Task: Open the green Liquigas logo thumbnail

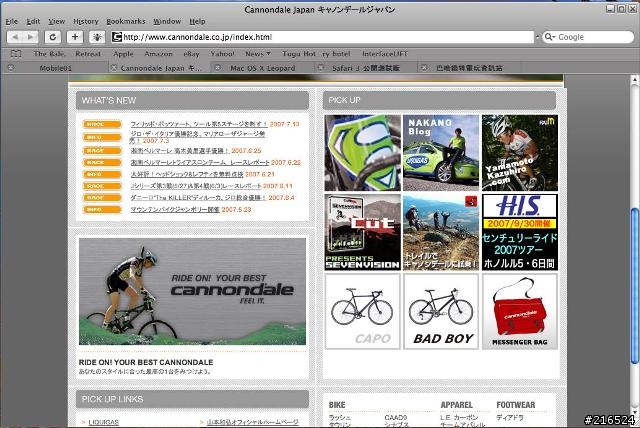Action: click(362, 153)
